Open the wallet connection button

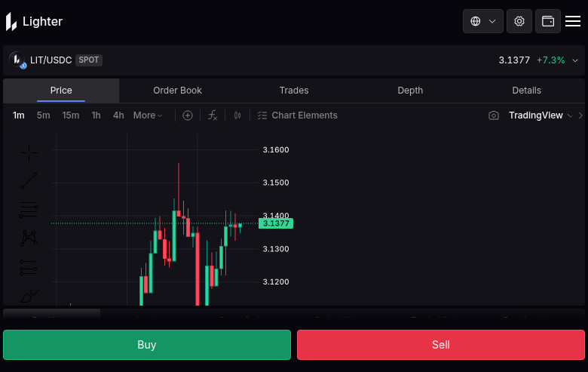tap(548, 21)
